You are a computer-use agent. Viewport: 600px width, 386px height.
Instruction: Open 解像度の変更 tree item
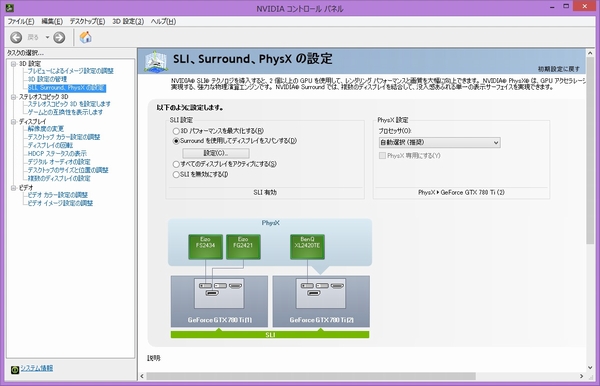point(46,129)
